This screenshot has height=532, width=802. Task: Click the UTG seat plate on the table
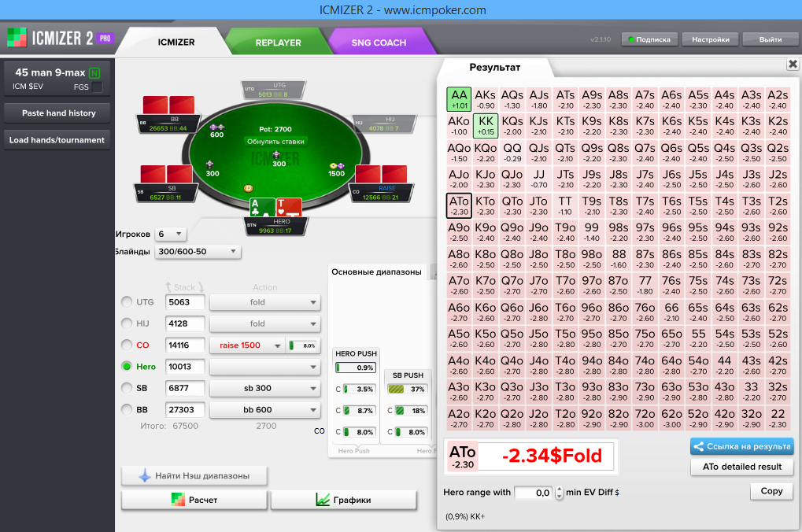[x=274, y=90]
